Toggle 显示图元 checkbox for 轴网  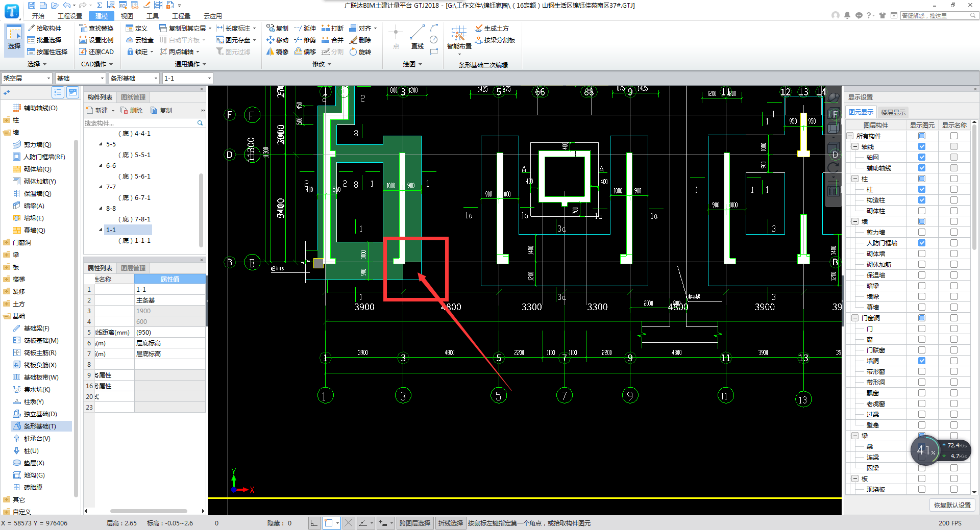click(922, 157)
